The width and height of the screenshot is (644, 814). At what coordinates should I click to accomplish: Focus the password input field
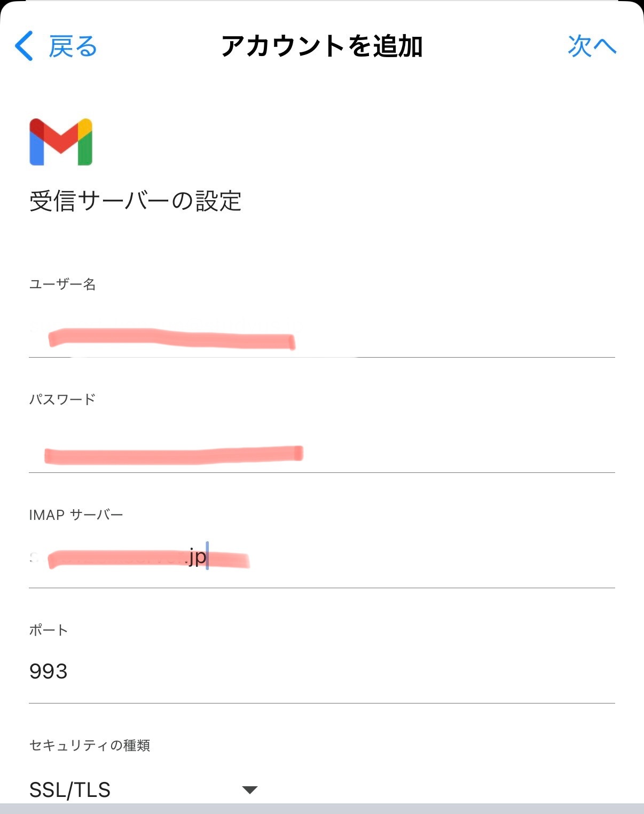322,454
